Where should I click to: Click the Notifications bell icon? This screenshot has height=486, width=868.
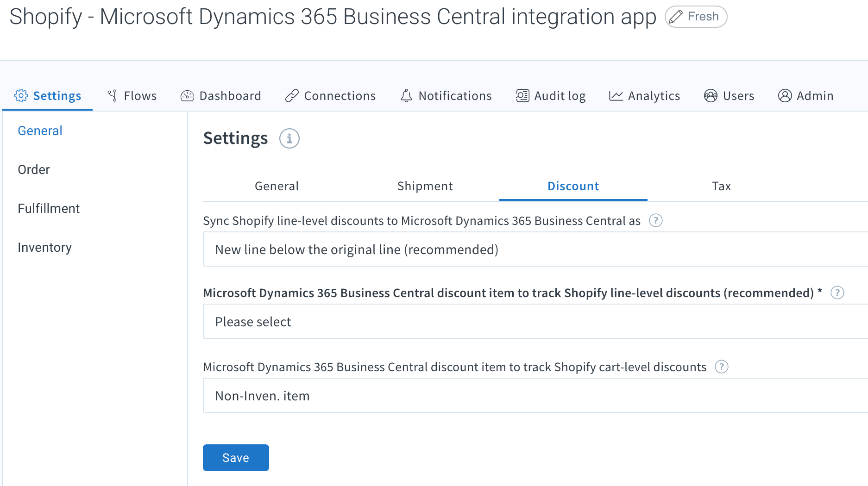coord(406,96)
